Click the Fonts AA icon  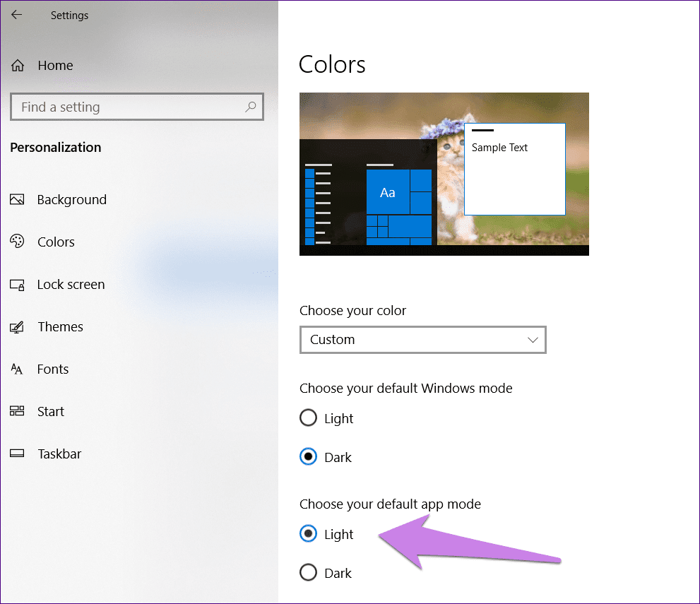pyautogui.click(x=17, y=369)
